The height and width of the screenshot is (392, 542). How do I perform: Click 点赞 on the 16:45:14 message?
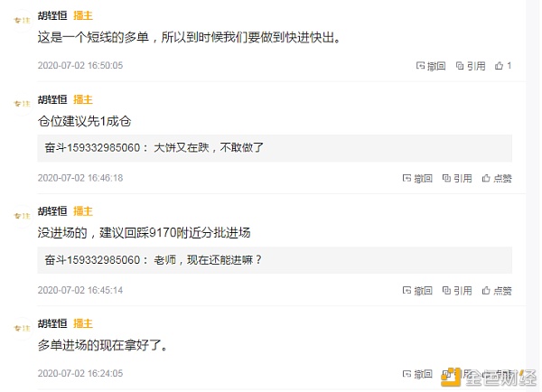pyautogui.click(x=497, y=291)
